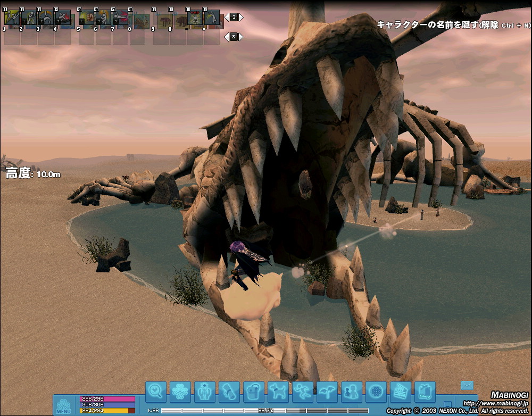The image size is (532, 416).
Task: Open the Shop from the bottom bar
Action: pos(425,392)
